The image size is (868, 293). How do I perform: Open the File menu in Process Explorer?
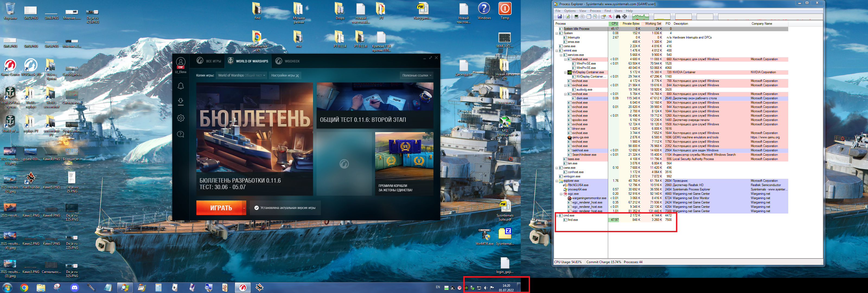(558, 11)
